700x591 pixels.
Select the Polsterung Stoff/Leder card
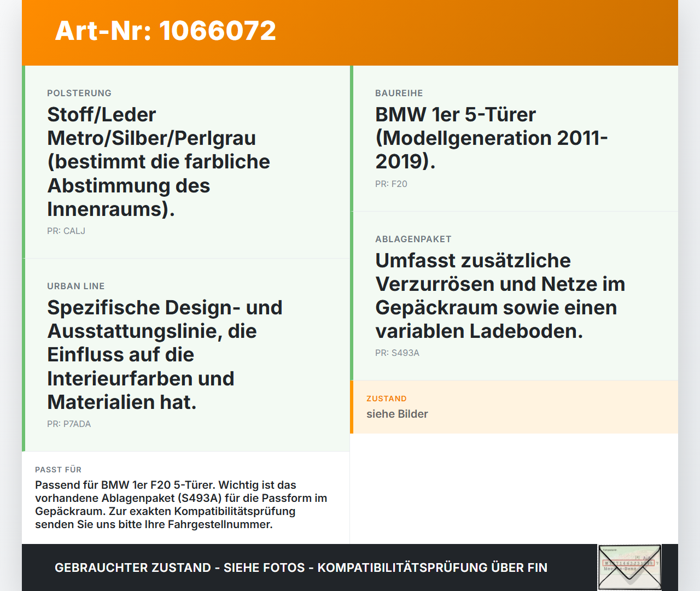coord(186,162)
